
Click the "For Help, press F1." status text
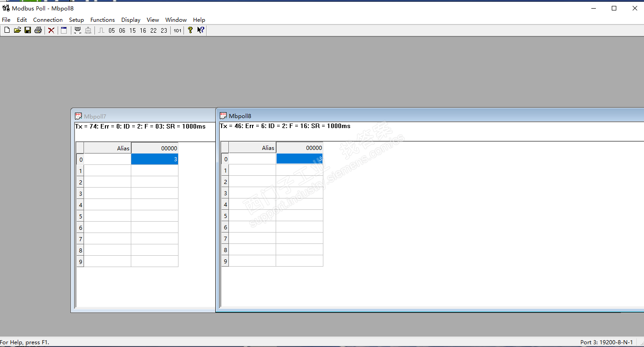(25, 342)
